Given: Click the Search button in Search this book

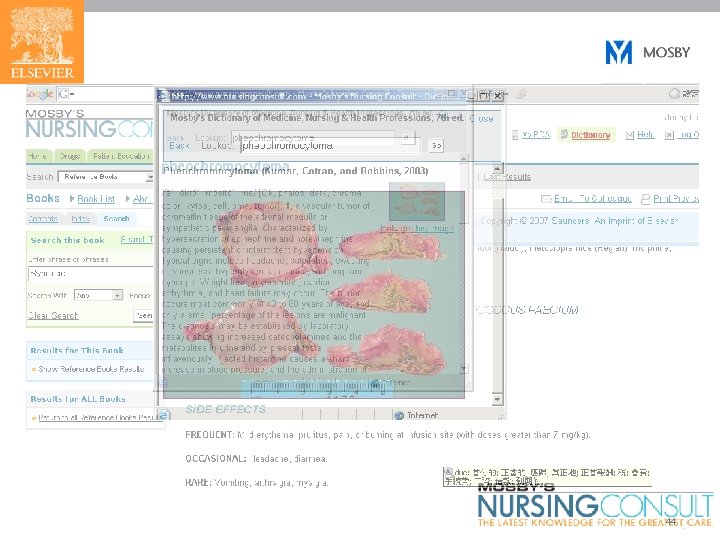Looking at the screenshot, I should [x=144, y=315].
